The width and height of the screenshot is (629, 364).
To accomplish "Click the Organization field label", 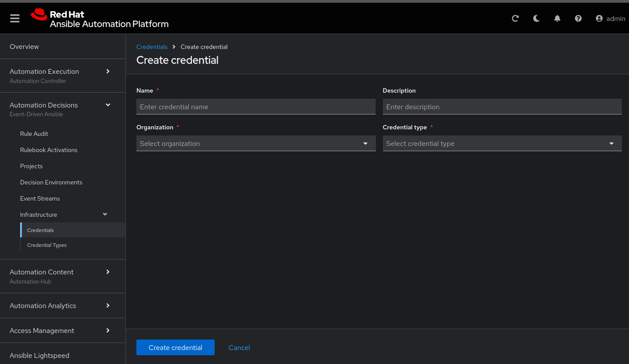I will [x=155, y=127].
